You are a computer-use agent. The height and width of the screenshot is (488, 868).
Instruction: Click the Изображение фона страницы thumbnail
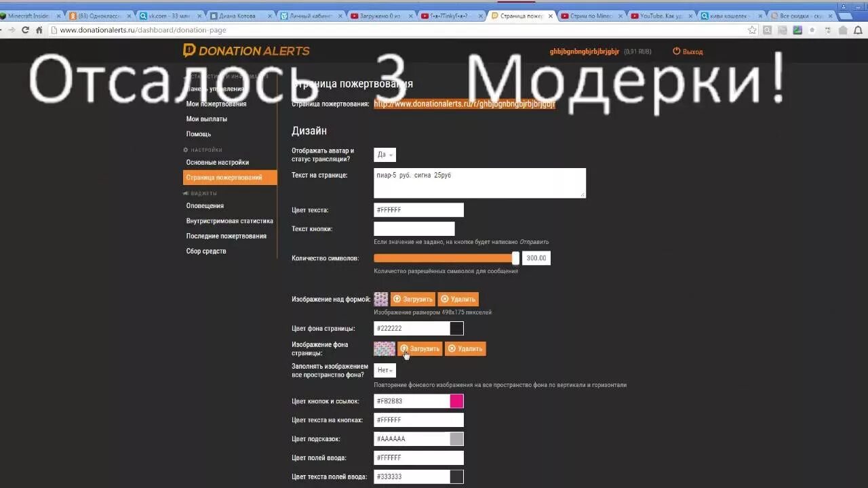[x=384, y=348]
